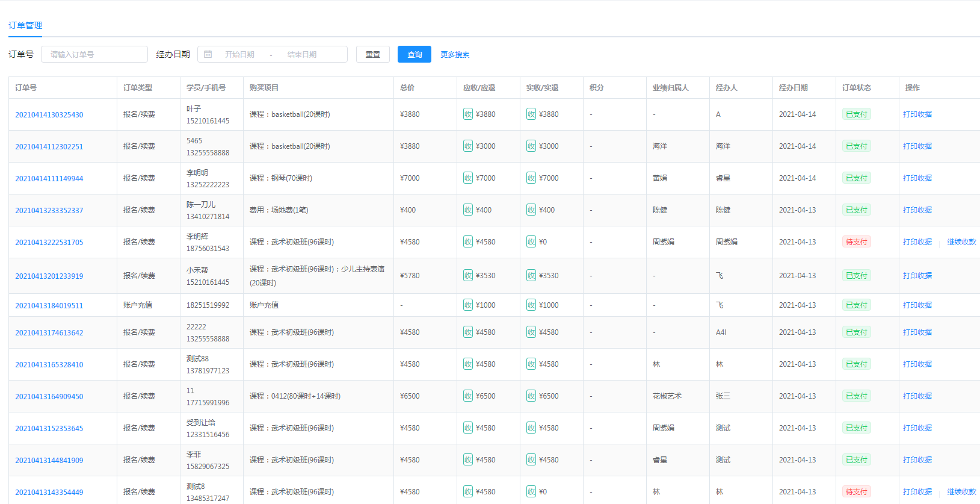Open the 订单管理 tab
This screenshot has width=980, height=504.
[25, 25]
